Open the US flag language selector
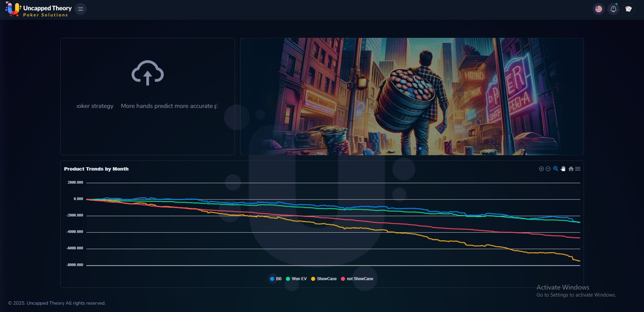Image resolution: width=644 pixels, height=312 pixels. tap(599, 9)
